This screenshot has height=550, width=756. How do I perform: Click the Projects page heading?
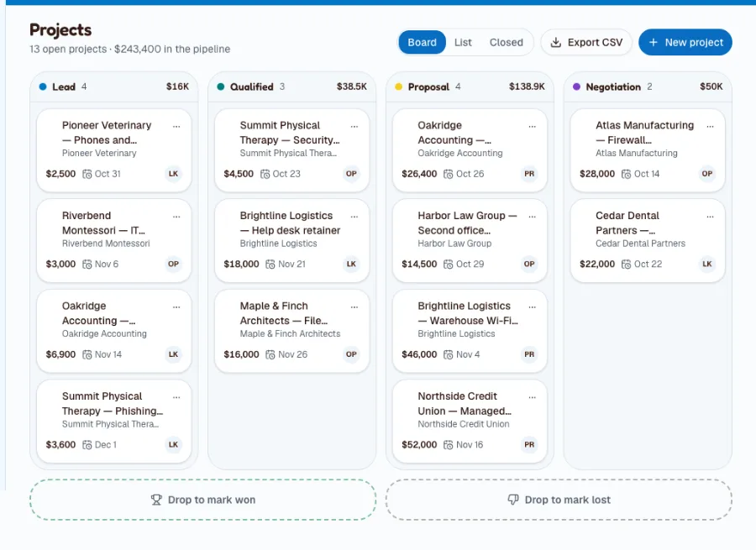[60, 30]
